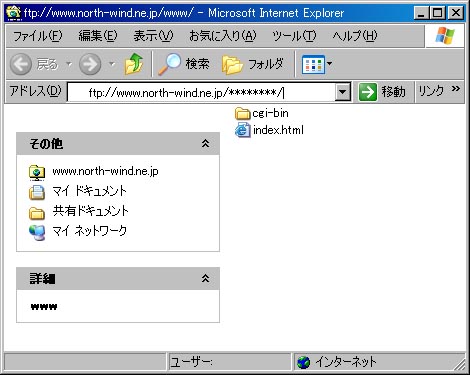Screen dimensions: 470x375
Task: Click the Back arrow button
Action: [x=21, y=64]
